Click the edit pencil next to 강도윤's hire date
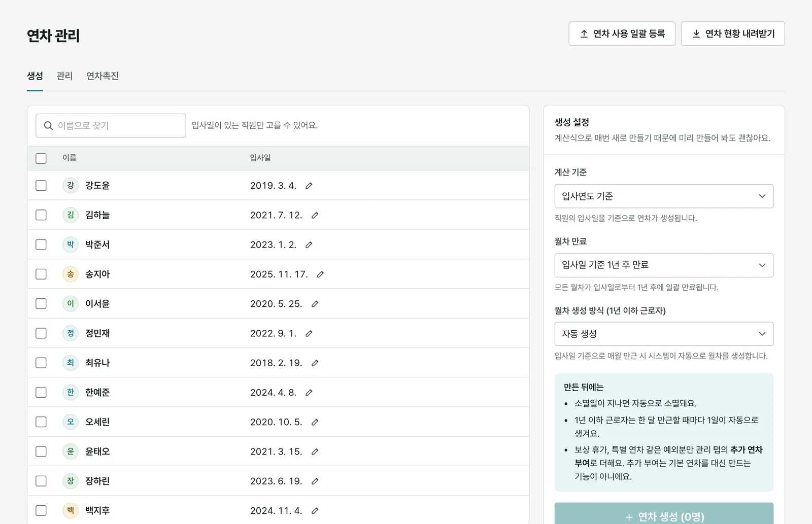 (x=309, y=186)
